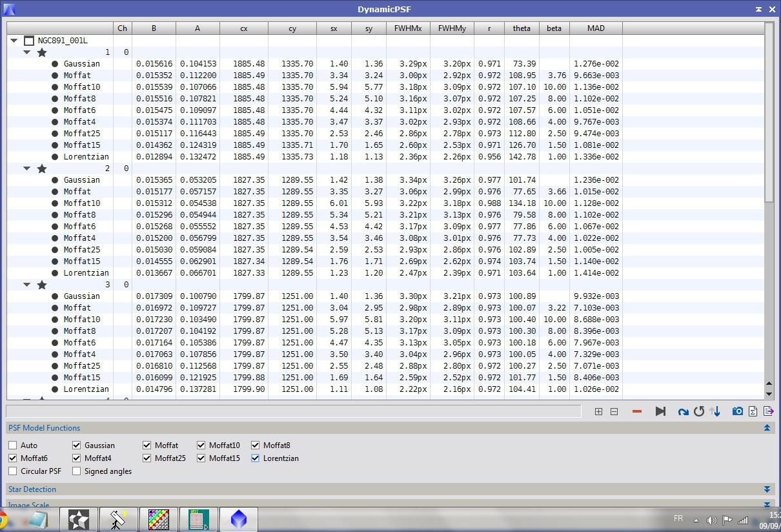Click the Ch column header
The image size is (781, 532).
[122, 28]
